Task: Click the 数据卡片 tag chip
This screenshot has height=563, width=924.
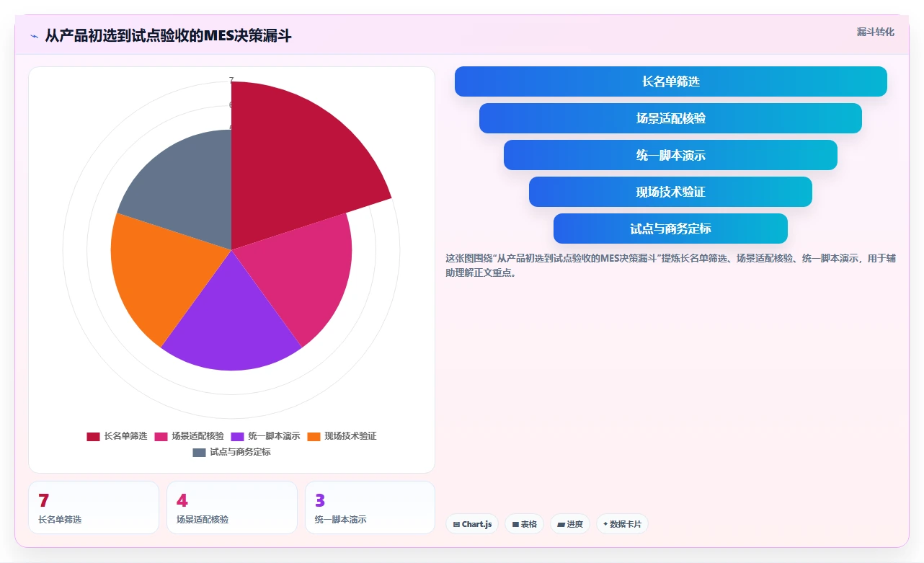Action: pos(622,524)
